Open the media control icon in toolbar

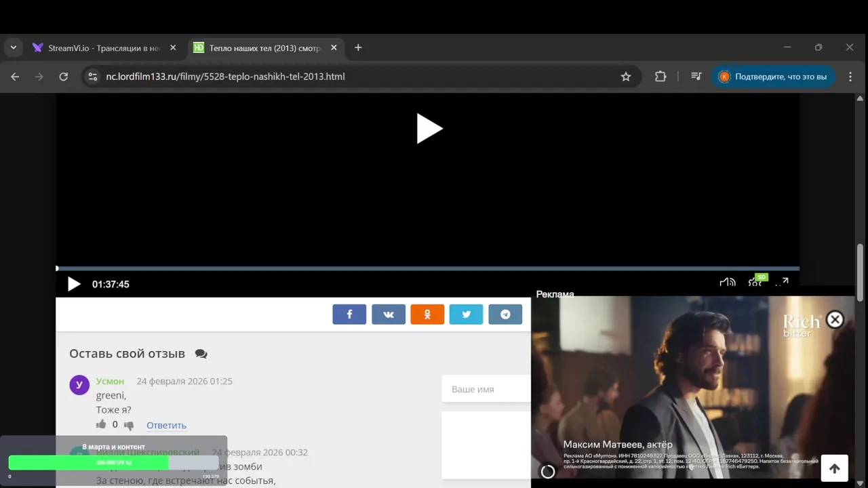(x=696, y=77)
